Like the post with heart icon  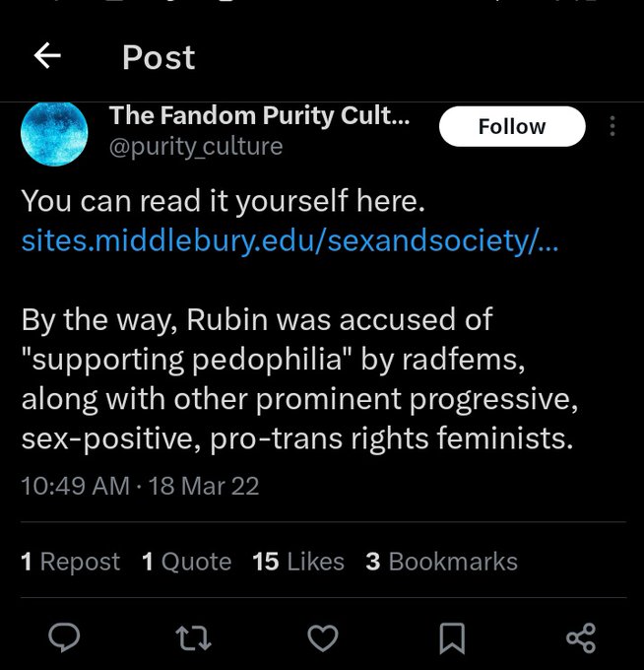(323, 638)
